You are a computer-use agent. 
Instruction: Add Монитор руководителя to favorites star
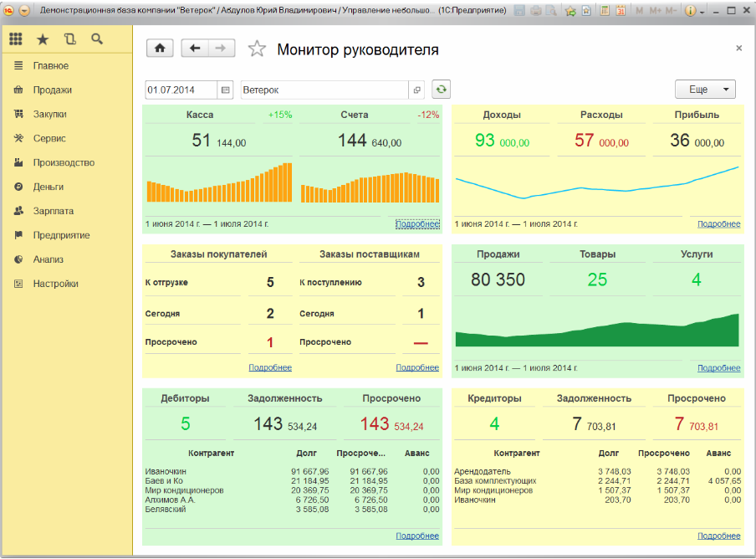257,49
